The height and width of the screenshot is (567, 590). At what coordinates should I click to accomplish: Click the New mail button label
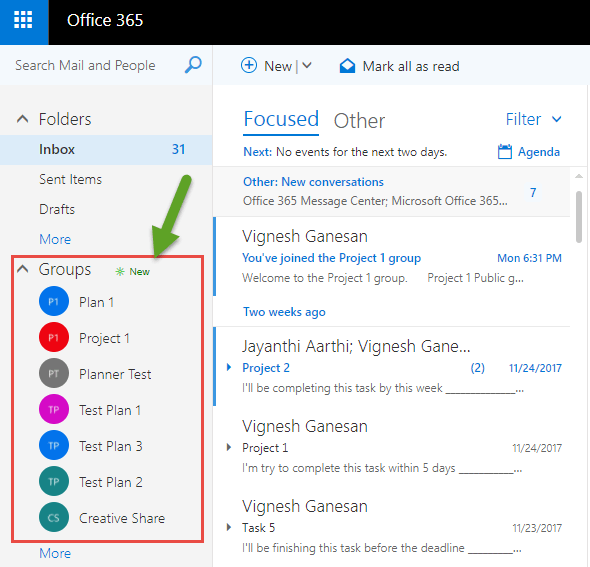(278, 66)
